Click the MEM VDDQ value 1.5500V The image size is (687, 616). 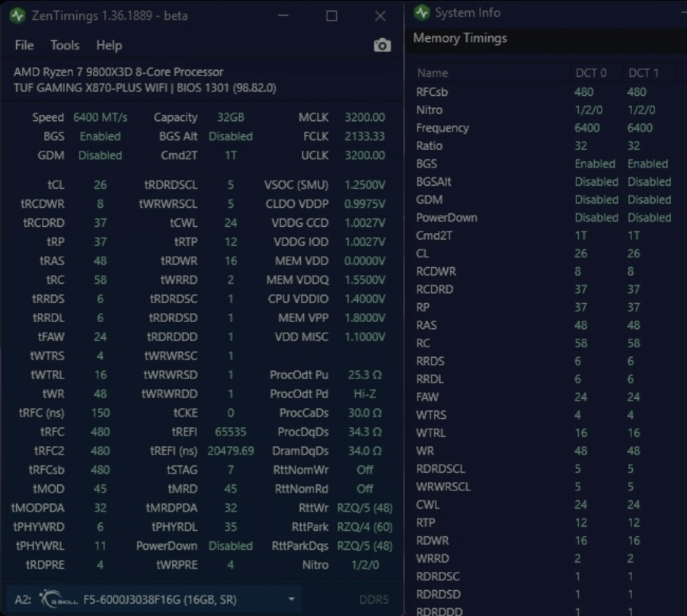[365, 279]
